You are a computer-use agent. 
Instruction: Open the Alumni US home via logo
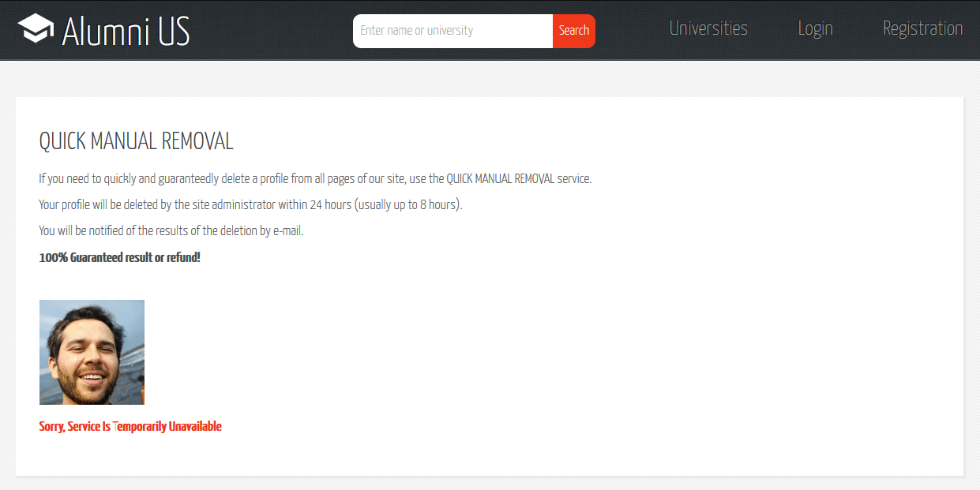click(x=103, y=29)
